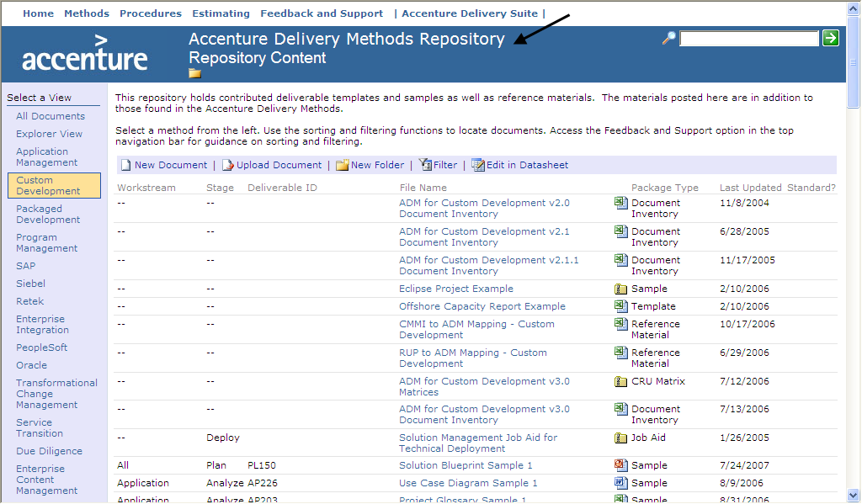The image size is (862, 504).
Task: Click the Excel icon for ADM v2.0 Document Inventory
Action: tap(620, 203)
